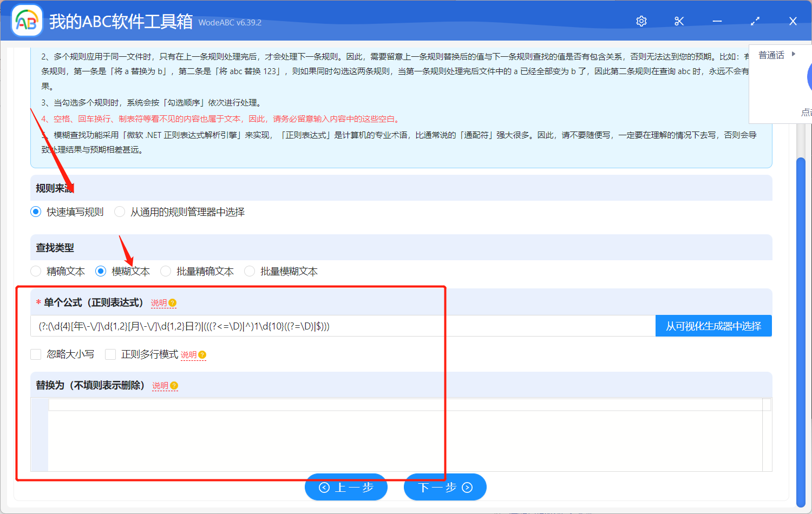
Task: Click the help question icon beside 单个公式 label
Action: [x=173, y=303]
